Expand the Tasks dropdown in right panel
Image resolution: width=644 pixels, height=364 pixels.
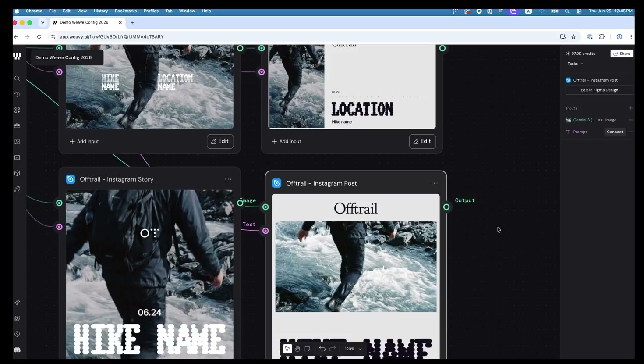click(575, 64)
